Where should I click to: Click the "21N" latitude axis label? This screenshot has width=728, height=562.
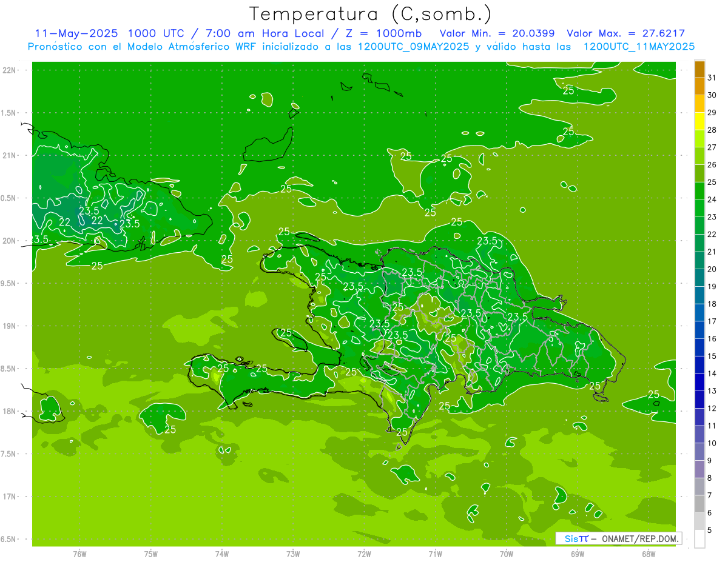point(9,156)
